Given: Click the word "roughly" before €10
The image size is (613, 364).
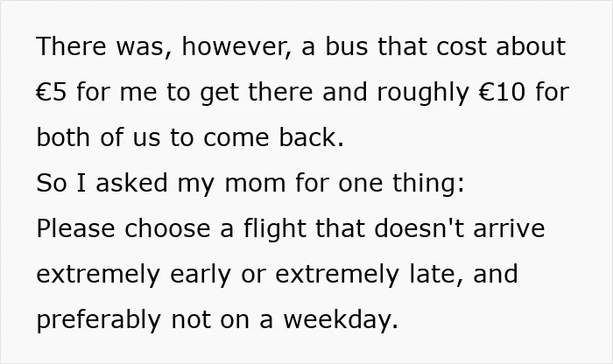Looking at the screenshot, I should pyautogui.click(x=423, y=93).
